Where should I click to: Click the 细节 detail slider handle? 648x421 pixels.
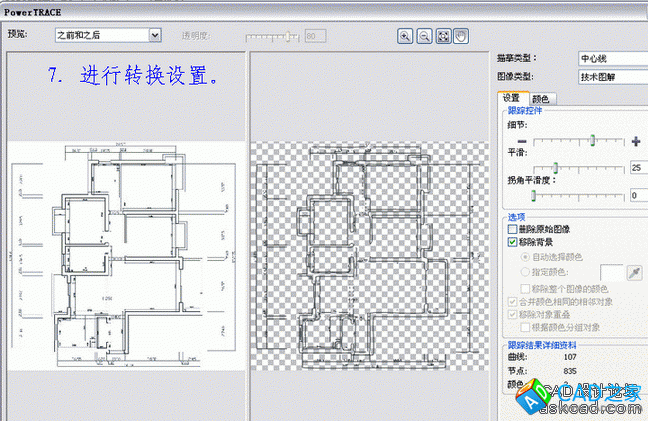click(592, 140)
